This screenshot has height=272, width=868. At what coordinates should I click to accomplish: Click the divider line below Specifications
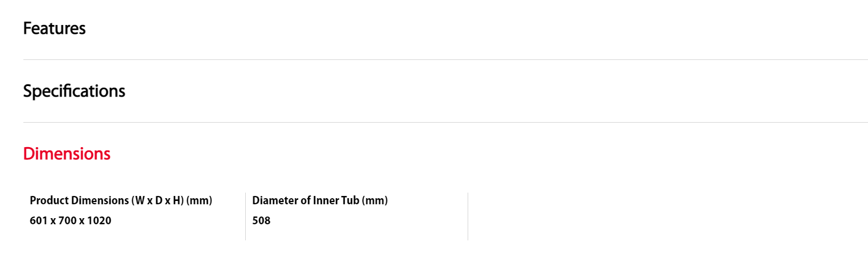click(x=445, y=122)
